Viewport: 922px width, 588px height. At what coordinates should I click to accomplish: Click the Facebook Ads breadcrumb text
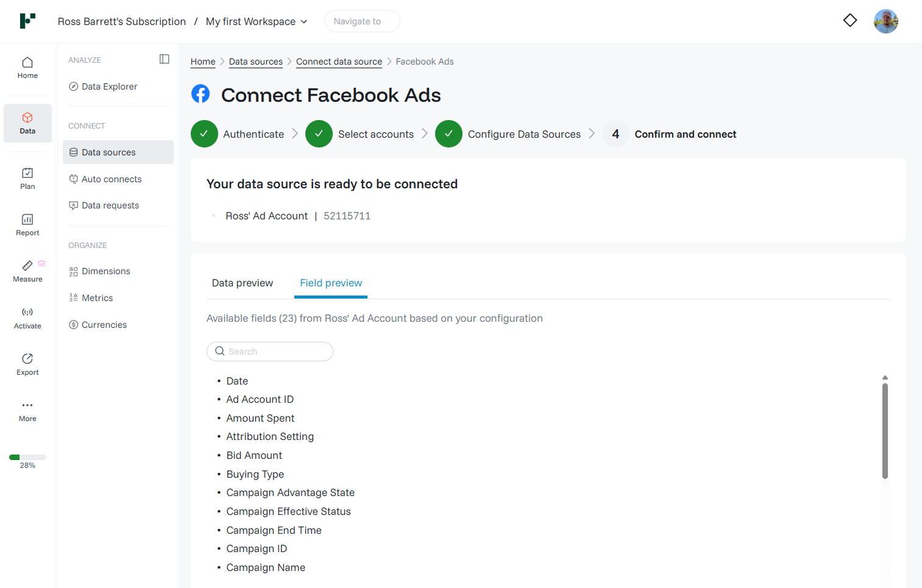(x=425, y=62)
